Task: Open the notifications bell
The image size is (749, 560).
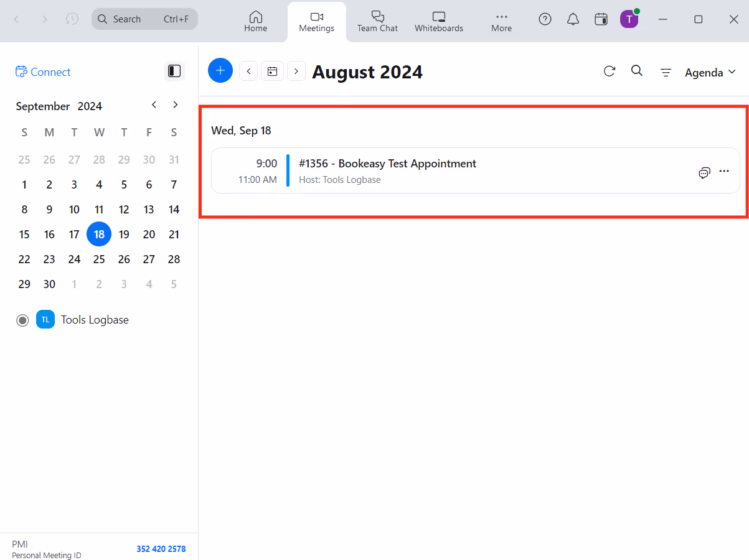Action: point(573,19)
